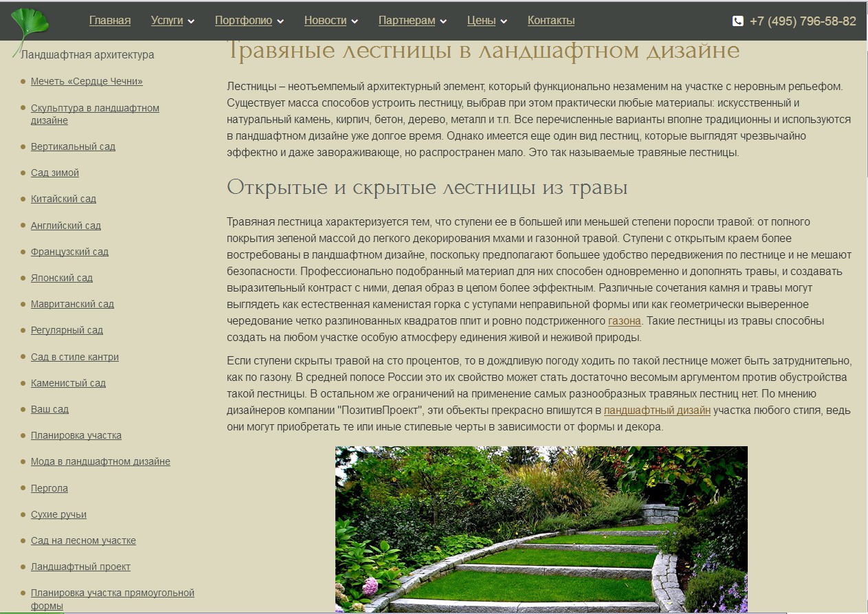Open the Партнерам menu item

[x=407, y=21]
